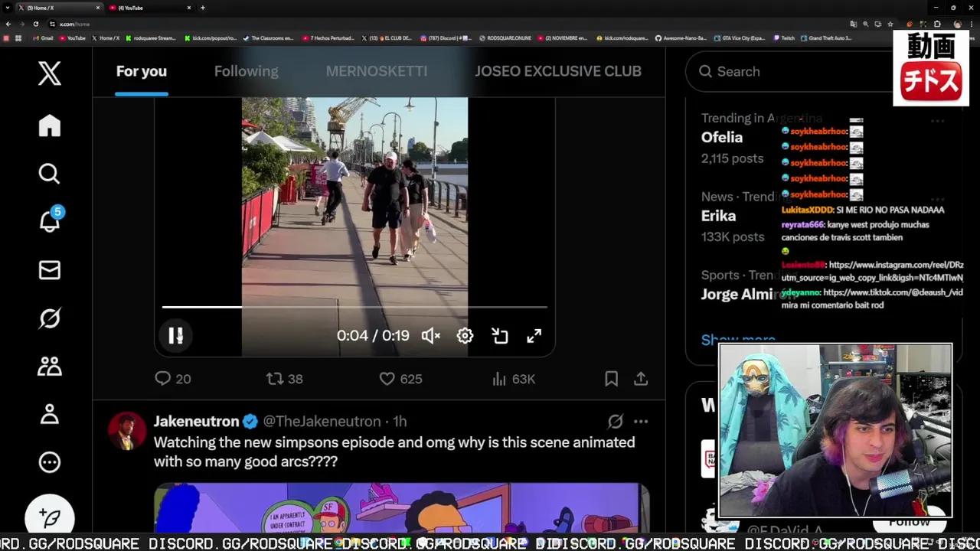Switch to the Following tab
The width and height of the screenshot is (980, 551).
pos(247,71)
